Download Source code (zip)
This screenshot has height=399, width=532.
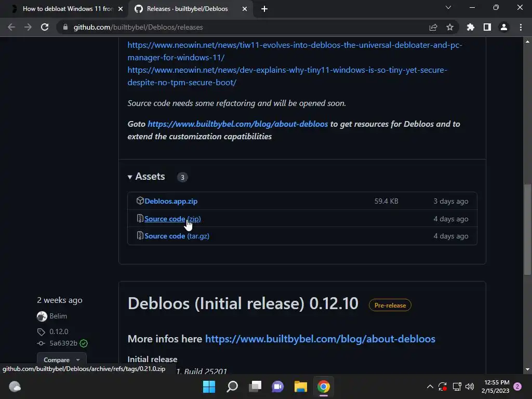(x=172, y=219)
